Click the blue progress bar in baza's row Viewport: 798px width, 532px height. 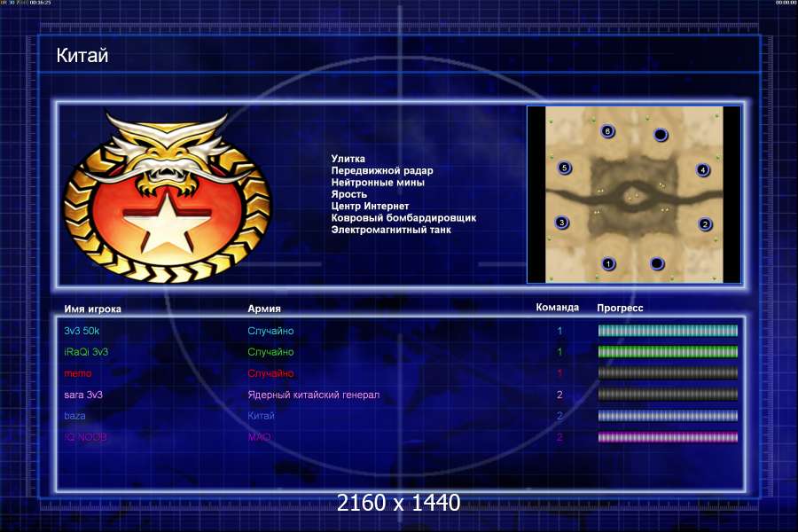(668, 416)
